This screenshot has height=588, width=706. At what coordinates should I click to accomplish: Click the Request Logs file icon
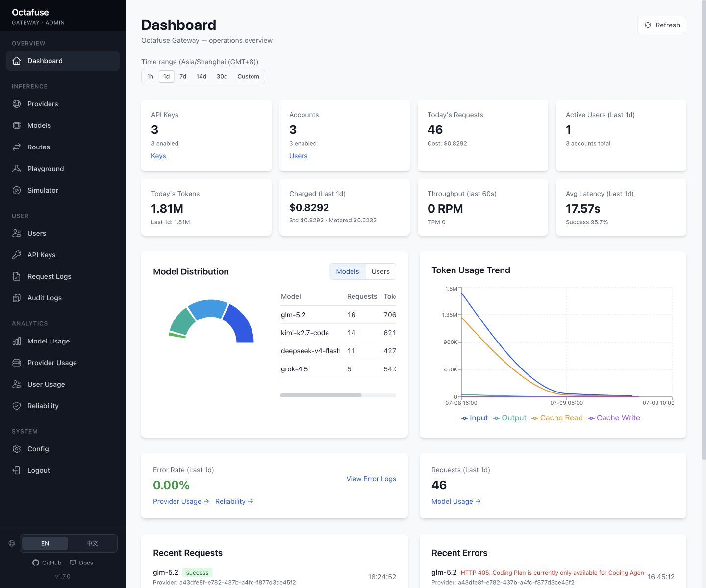[x=17, y=276]
